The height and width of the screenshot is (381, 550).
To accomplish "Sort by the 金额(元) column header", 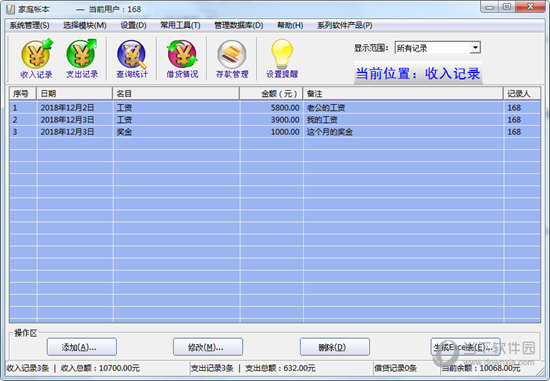I will point(271,94).
